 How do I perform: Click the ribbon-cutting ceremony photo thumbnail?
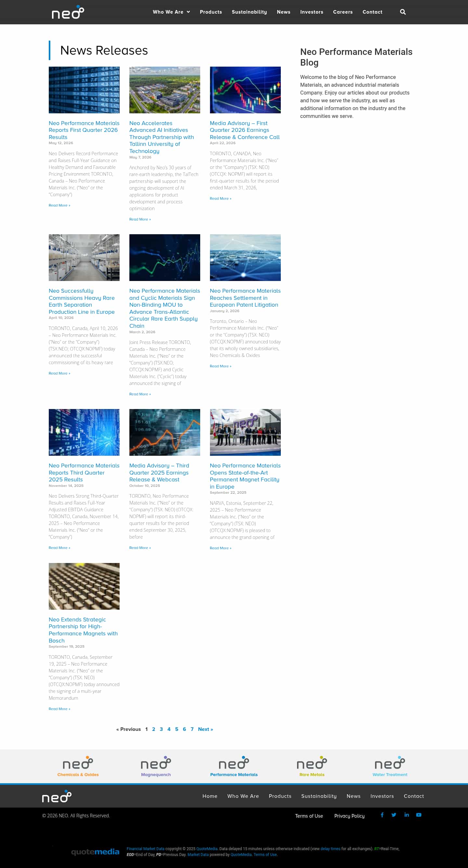245,432
